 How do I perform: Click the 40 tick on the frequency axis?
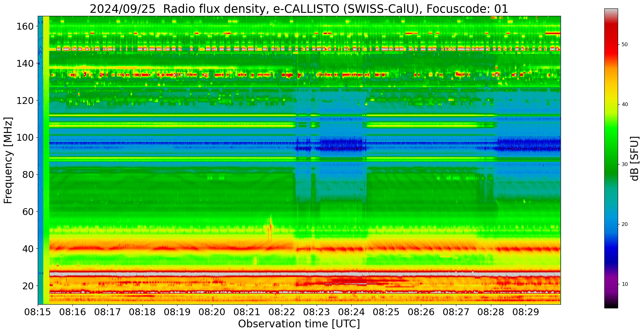(x=28, y=249)
